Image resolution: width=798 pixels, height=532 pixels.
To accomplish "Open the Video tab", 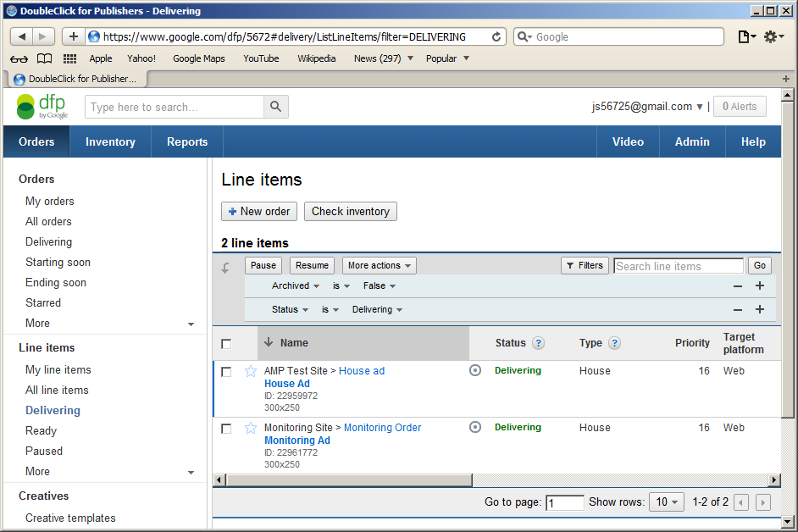I will [x=628, y=142].
